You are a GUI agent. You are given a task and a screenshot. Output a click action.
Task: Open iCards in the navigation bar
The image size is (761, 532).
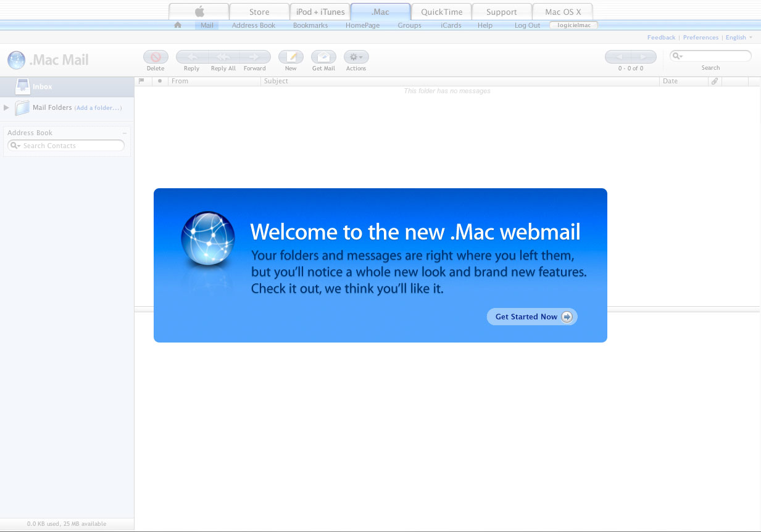click(451, 25)
